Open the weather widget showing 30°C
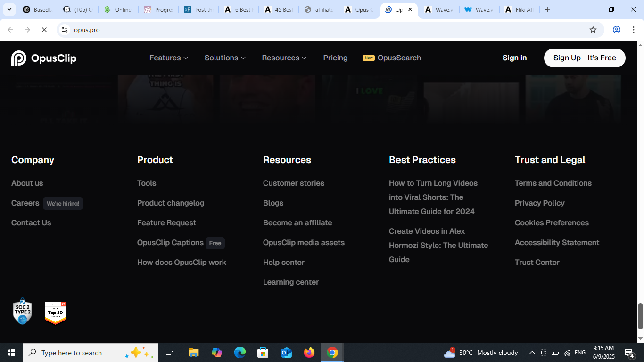This screenshot has height=362, width=644. 481,353
